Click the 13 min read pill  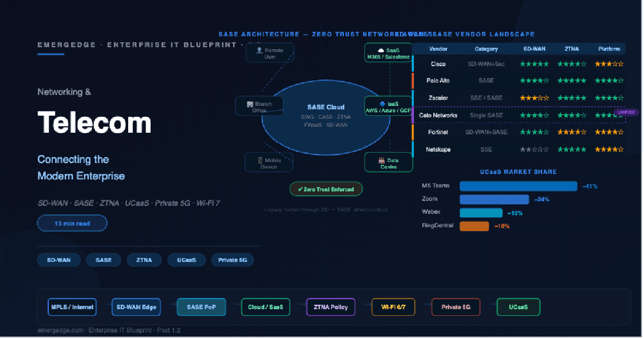tap(72, 224)
